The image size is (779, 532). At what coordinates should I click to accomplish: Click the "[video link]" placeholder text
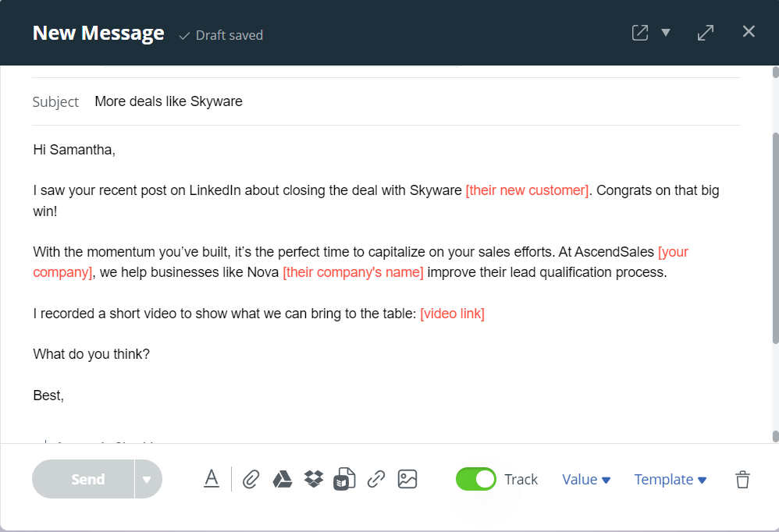(x=452, y=314)
